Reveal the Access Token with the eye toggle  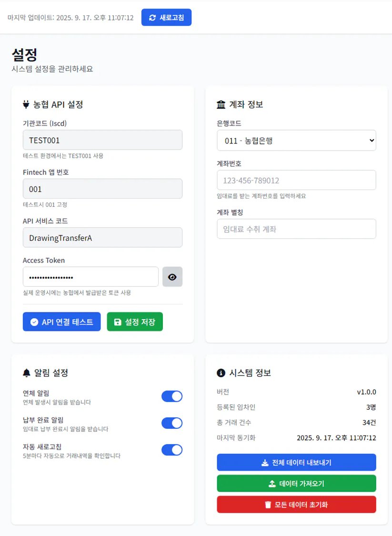[172, 277]
